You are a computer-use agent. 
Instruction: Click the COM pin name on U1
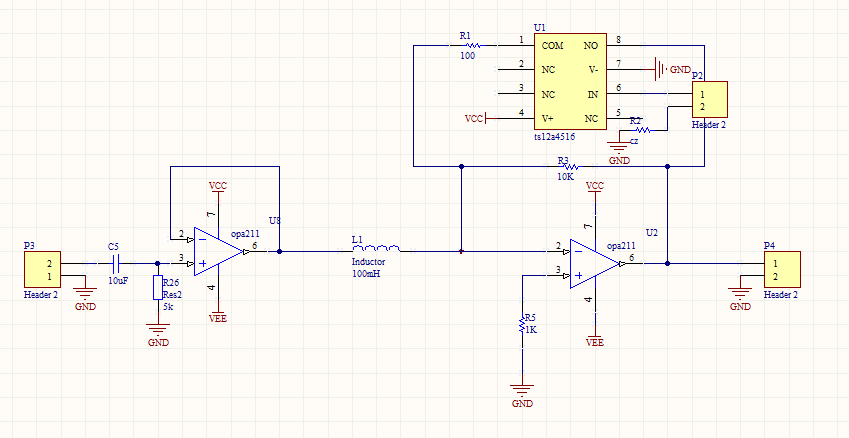pyautogui.click(x=552, y=46)
